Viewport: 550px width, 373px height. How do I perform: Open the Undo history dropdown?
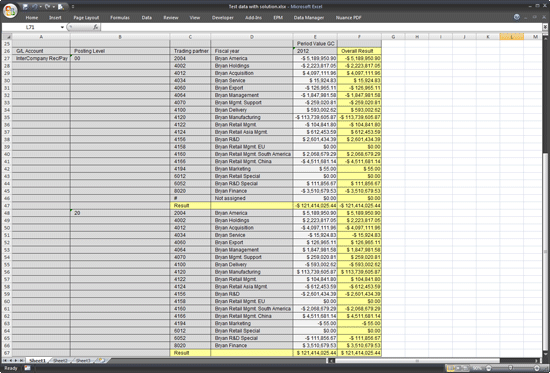(40, 7)
